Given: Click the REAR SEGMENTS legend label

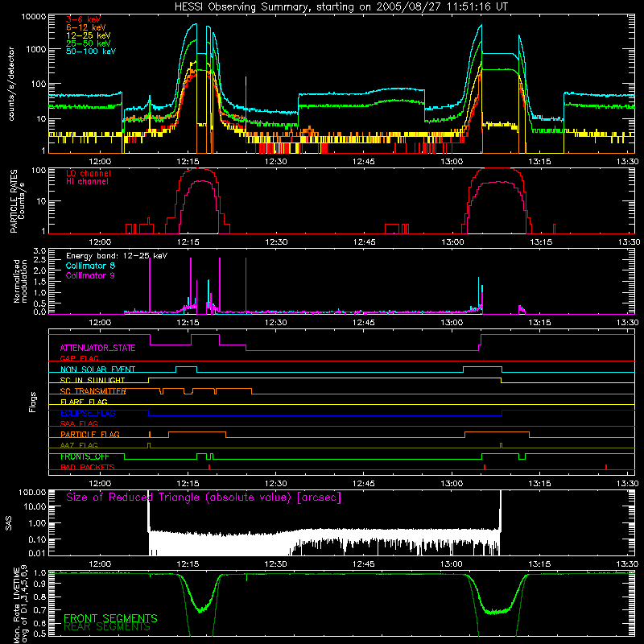Looking at the screenshot, I should [107, 627].
